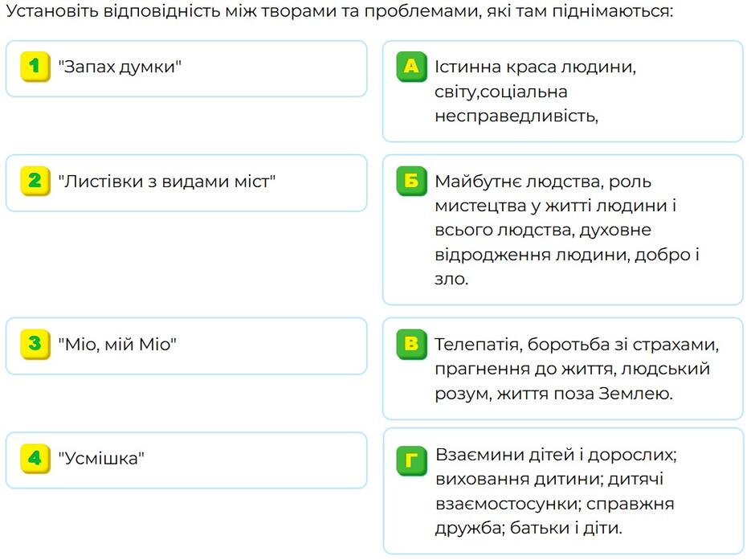Viewport: 755px width, 560px height.
Task: Click the green letter В badge
Action: 412,344
